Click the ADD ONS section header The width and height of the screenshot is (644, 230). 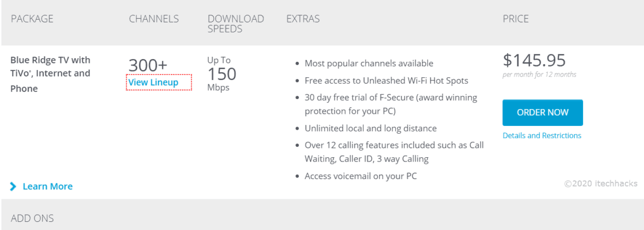coord(32,219)
